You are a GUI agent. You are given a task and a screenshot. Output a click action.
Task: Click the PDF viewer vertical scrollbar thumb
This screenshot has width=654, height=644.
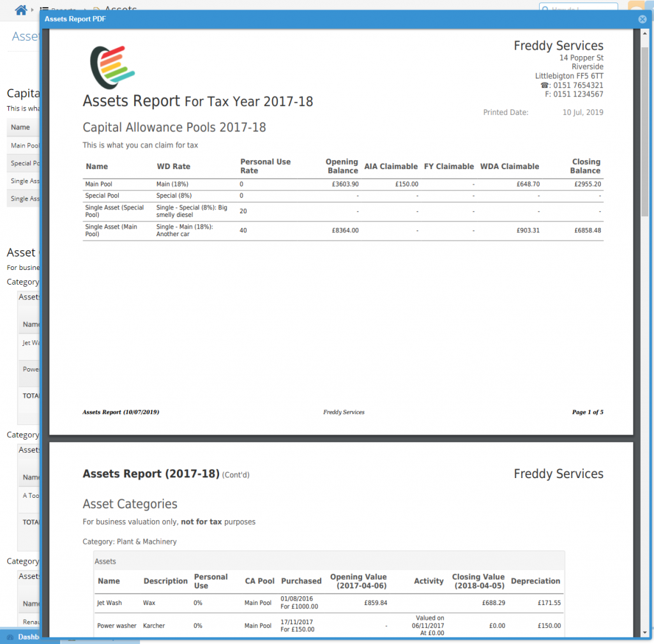coord(645,131)
